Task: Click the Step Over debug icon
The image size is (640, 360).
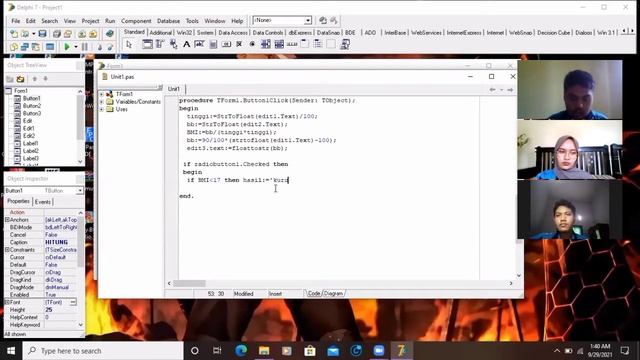Action: 110,47
